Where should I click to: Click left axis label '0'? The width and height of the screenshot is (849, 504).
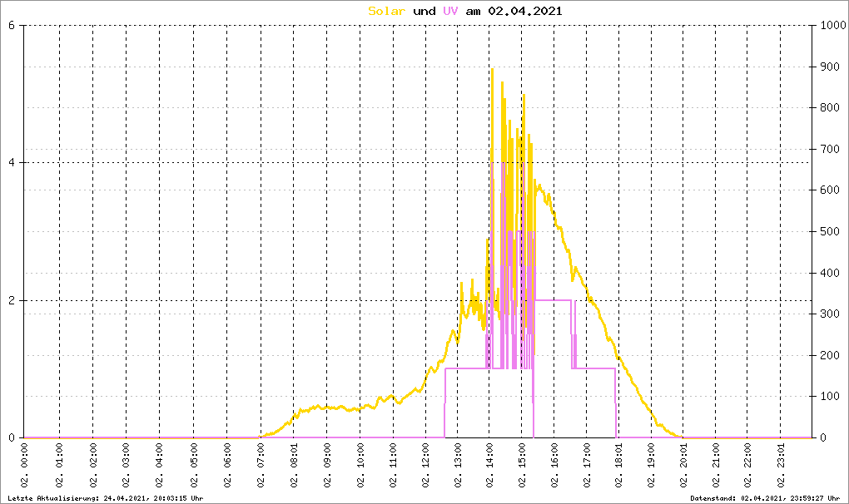tap(12, 438)
